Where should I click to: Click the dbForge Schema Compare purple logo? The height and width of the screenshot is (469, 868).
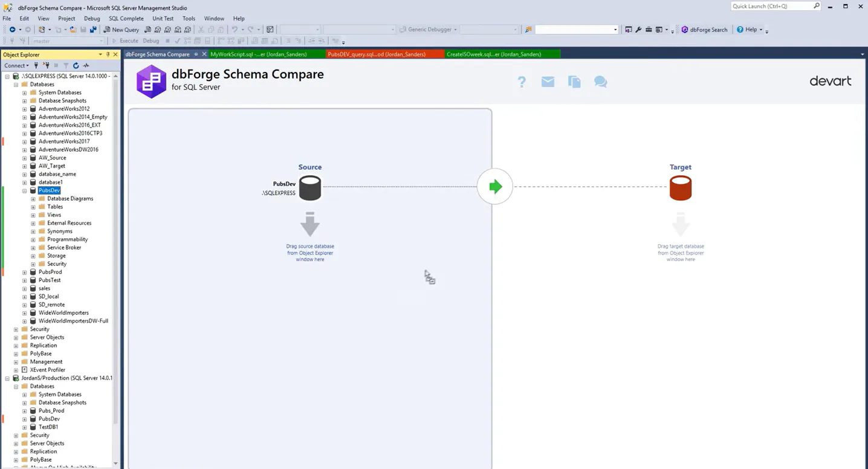click(x=151, y=82)
